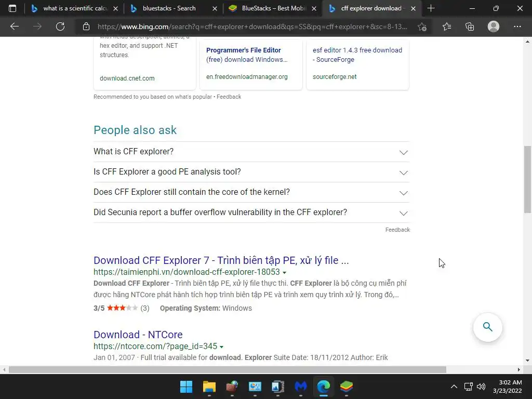Click the floating search magnifier button
532x399 pixels.
pos(487,327)
